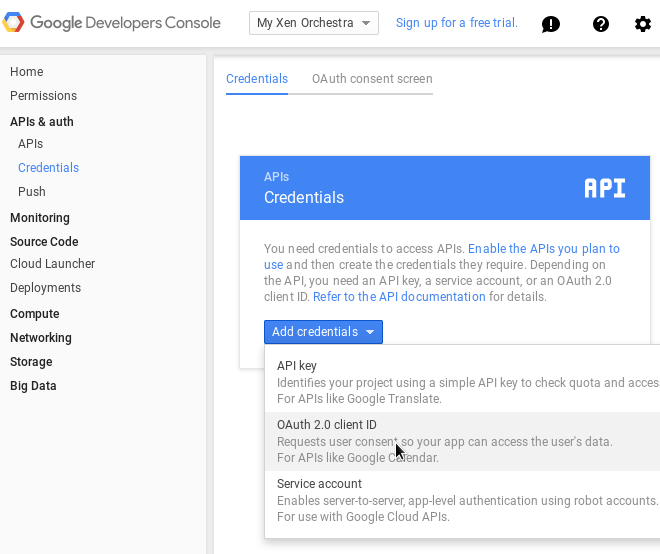Screen dimensions: 660x554
Task: Open the help question mark icon
Action: pos(601,24)
